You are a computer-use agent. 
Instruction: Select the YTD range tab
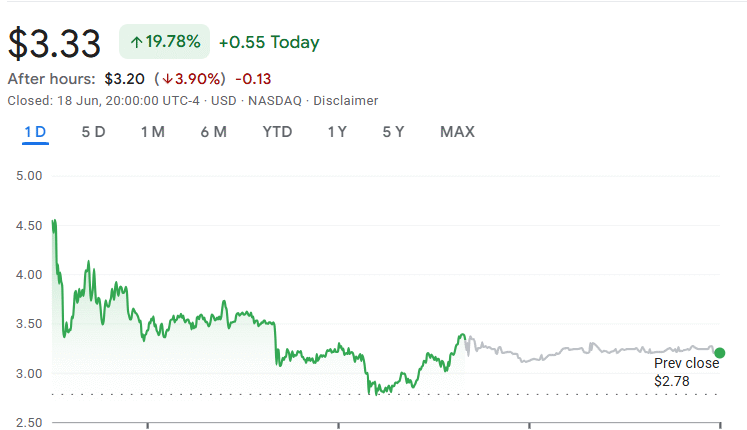pos(277,132)
